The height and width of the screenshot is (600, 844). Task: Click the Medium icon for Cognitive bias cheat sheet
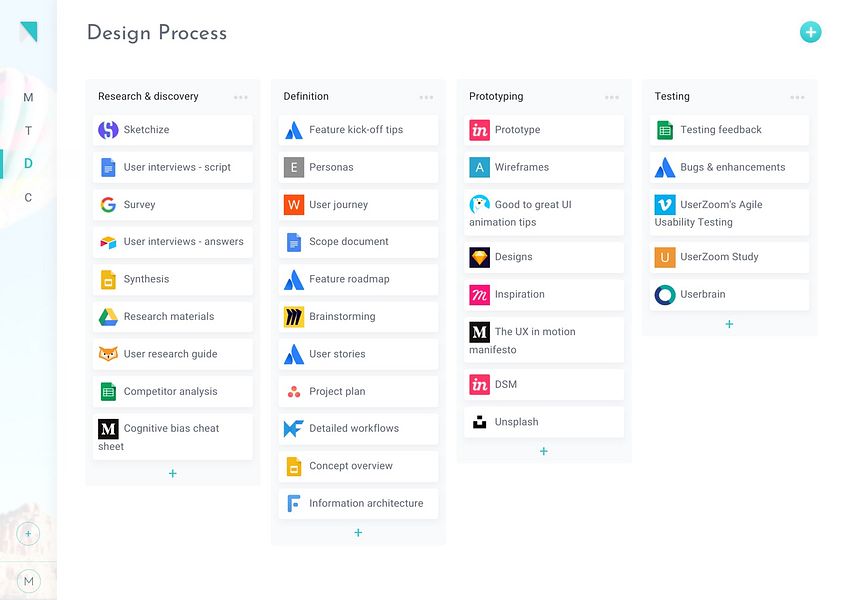(108, 429)
